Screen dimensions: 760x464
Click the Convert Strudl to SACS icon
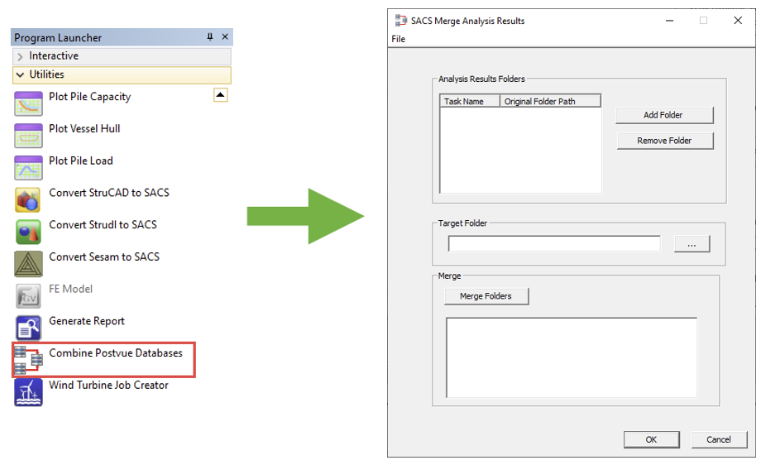click(x=28, y=231)
